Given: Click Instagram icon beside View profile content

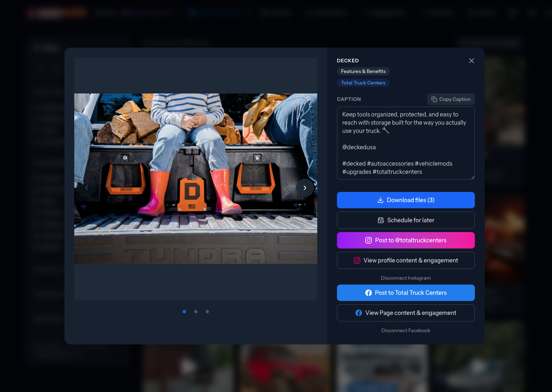Looking at the screenshot, I should pos(357,260).
